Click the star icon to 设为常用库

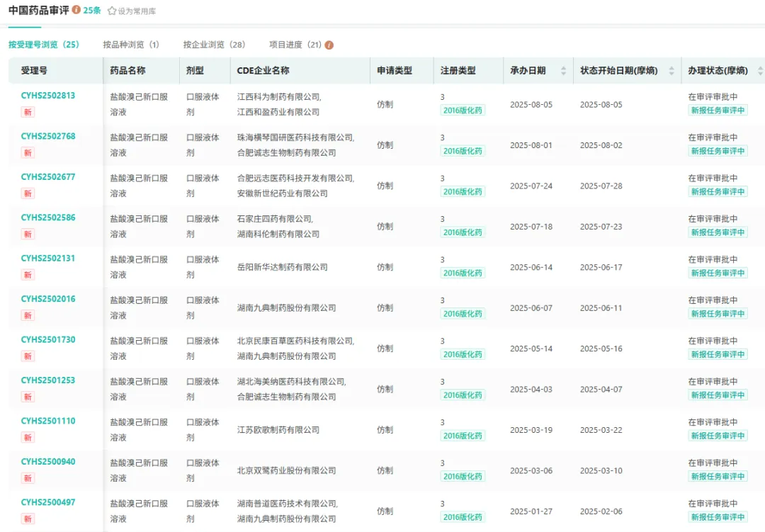(x=112, y=11)
